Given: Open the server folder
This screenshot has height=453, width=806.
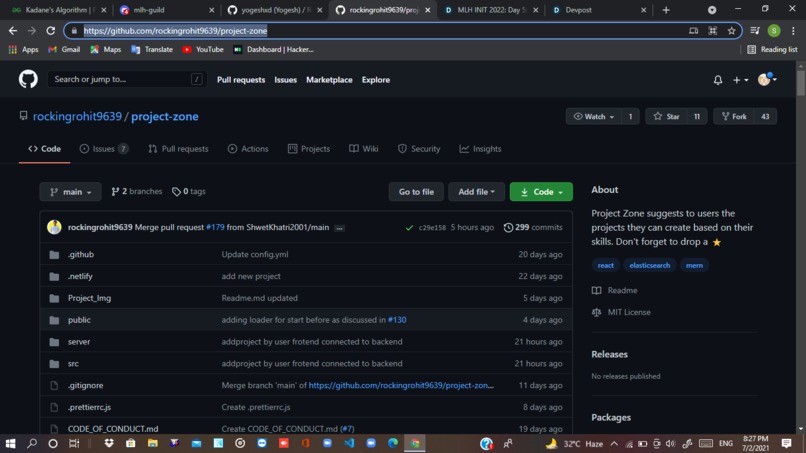Looking at the screenshot, I should tap(79, 342).
